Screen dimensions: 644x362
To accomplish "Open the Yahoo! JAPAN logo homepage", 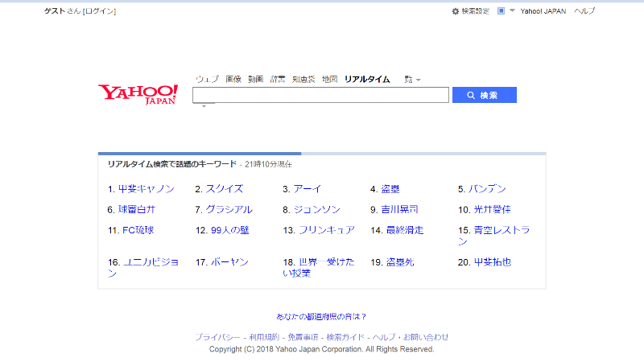I will pos(138,94).
